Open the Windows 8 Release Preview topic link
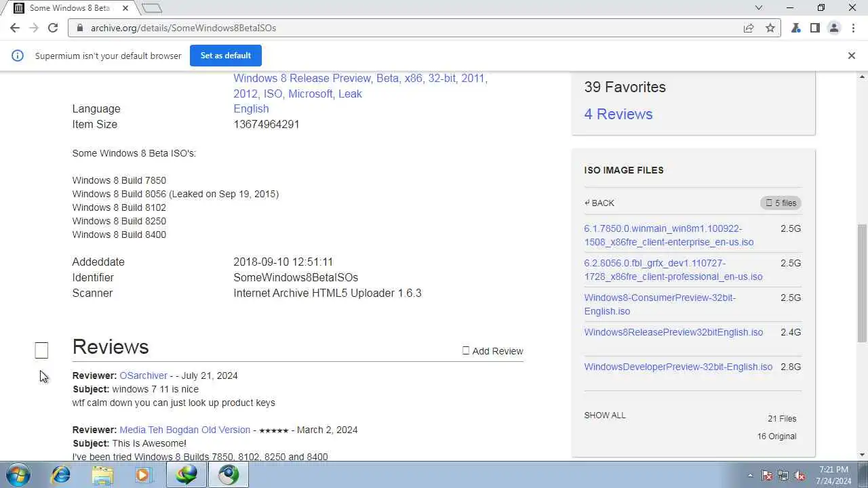 coord(302,78)
